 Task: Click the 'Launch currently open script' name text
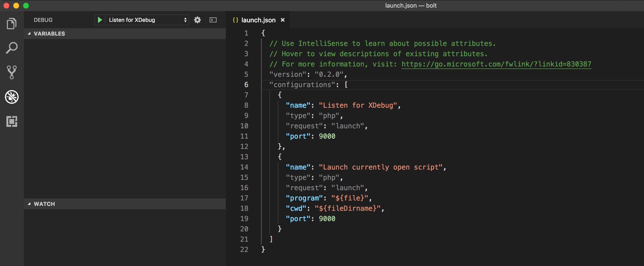point(380,167)
